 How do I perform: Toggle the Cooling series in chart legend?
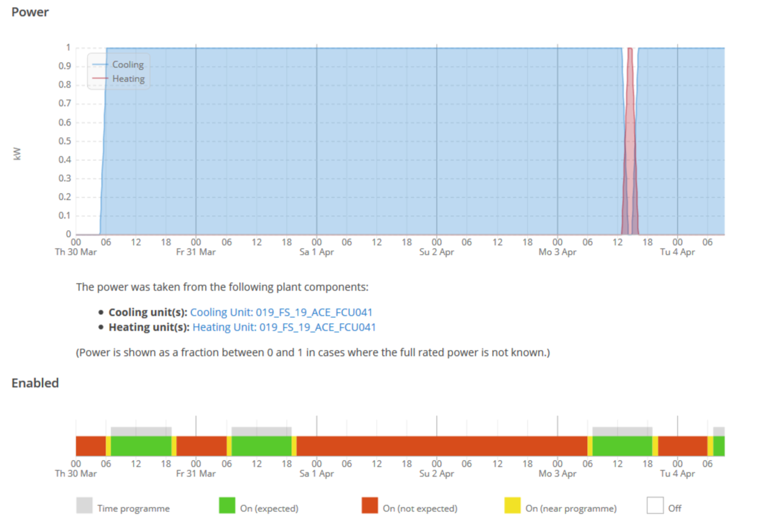click(x=118, y=65)
